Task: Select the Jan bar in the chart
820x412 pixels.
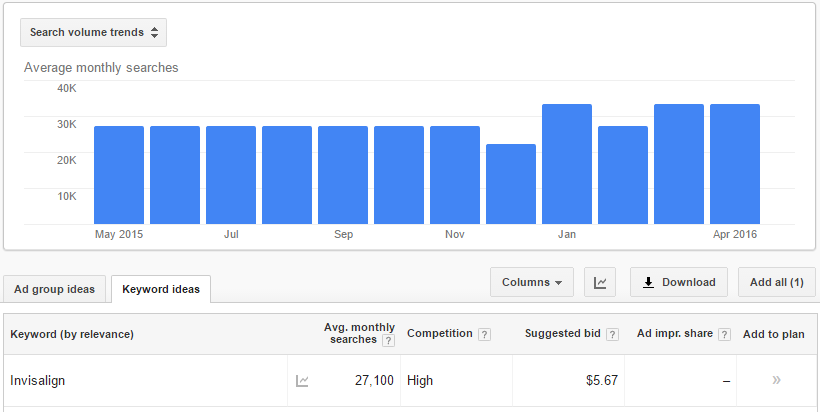Action: click(x=567, y=164)
